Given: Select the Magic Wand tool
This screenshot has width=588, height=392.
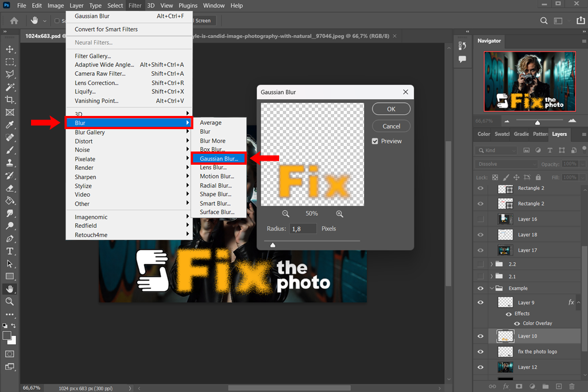Looking at the screenshot, I should [x=10, y=87].
